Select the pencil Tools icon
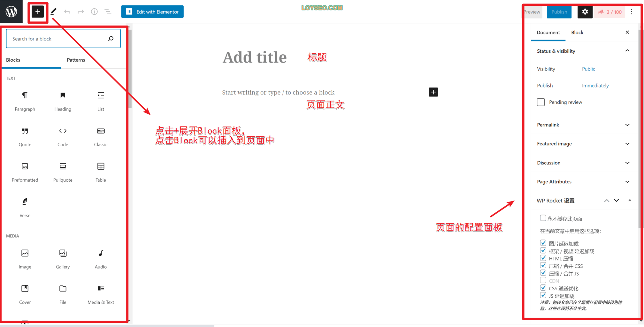Viewport: 644px width, 327px height. [x=53, y=12]
